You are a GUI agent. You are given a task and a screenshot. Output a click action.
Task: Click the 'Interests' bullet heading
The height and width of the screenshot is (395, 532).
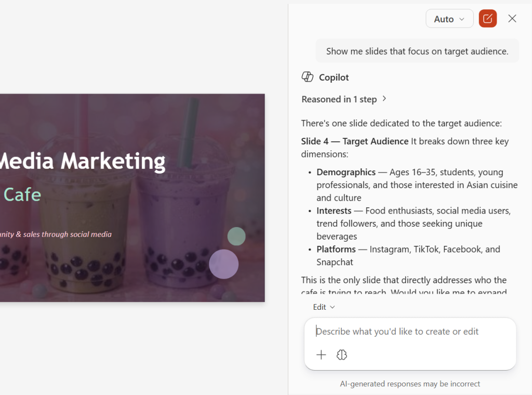tap(334, 210)
